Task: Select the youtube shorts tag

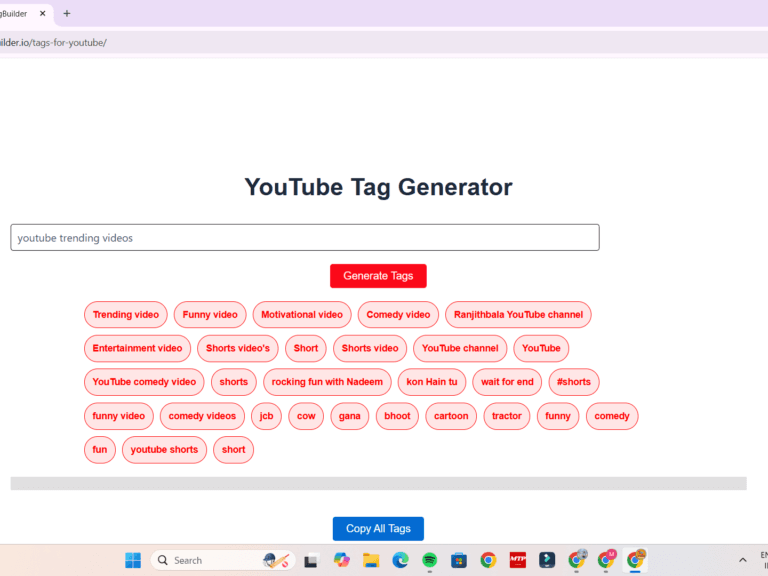Action: click(164, 450)
